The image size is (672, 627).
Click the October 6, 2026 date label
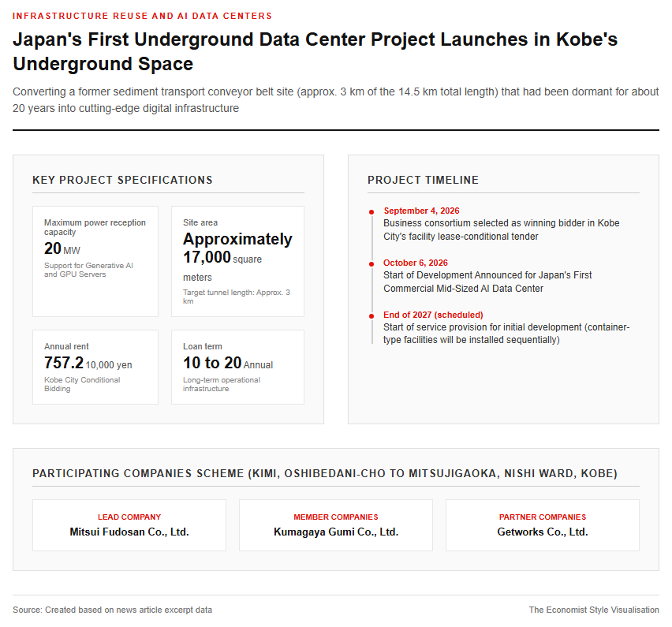click(x=416, y=263)
